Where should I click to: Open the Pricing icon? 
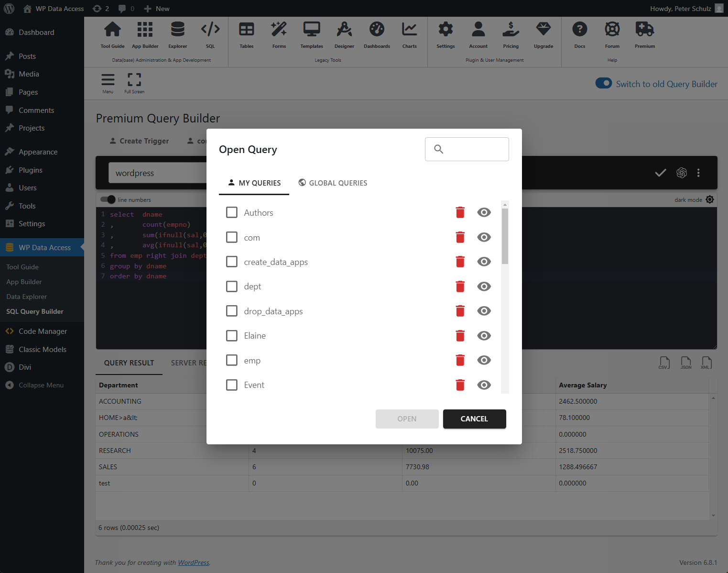(511, 29)
